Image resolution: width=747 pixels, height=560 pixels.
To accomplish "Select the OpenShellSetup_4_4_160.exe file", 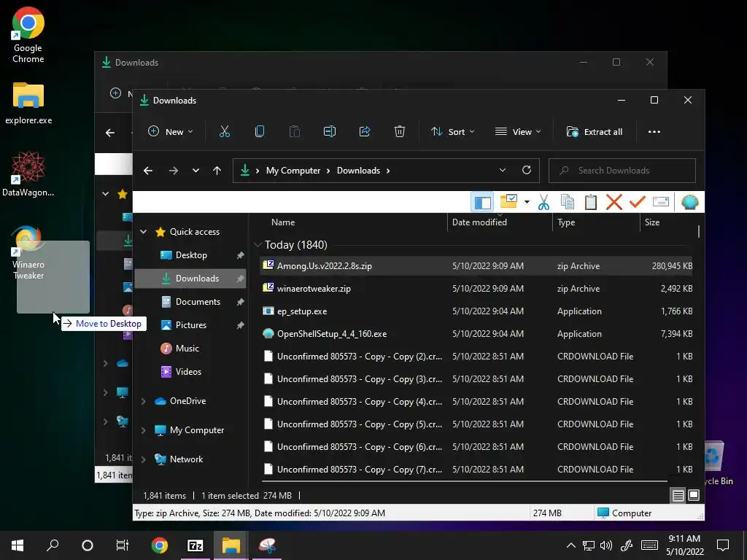I will (476, 334).
